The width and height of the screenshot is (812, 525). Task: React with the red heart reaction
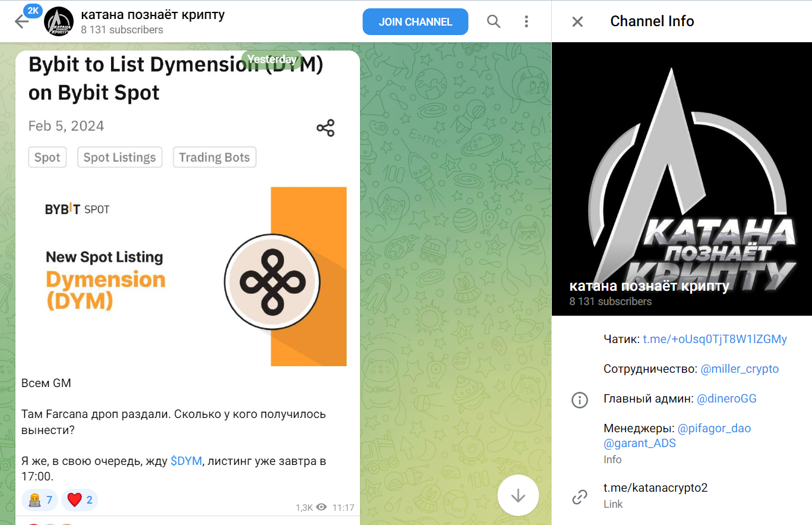coord(80,500)
